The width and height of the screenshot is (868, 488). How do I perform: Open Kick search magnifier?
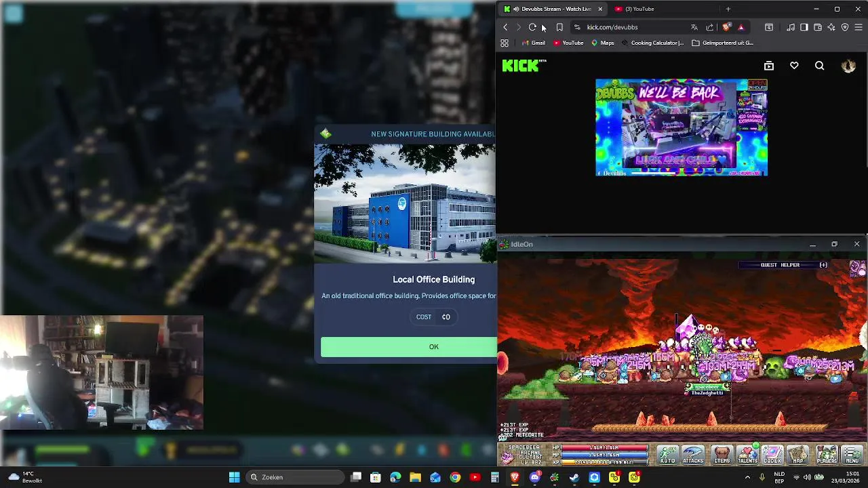(x=820, y=66)
